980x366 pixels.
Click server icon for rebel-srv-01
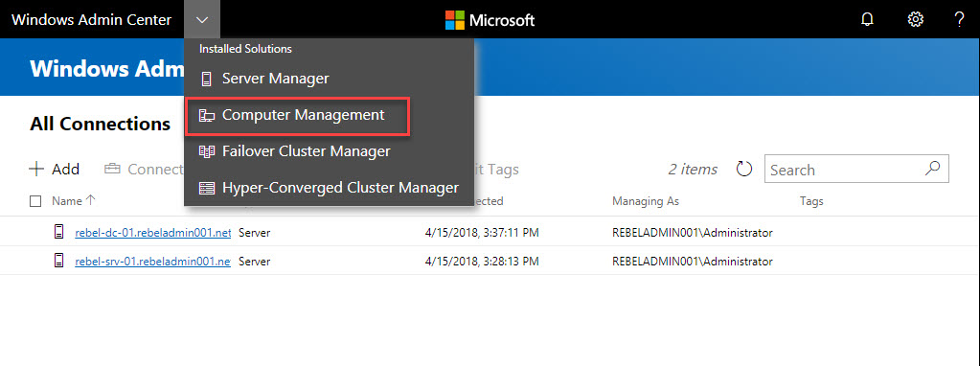point(58,261)
